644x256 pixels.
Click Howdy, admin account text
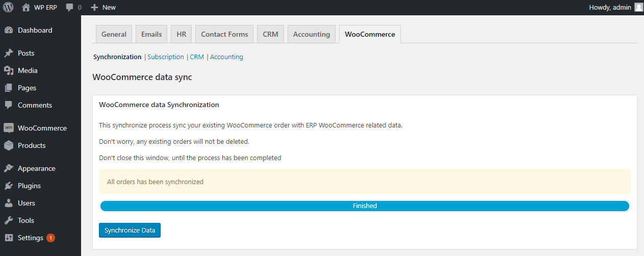610,7
